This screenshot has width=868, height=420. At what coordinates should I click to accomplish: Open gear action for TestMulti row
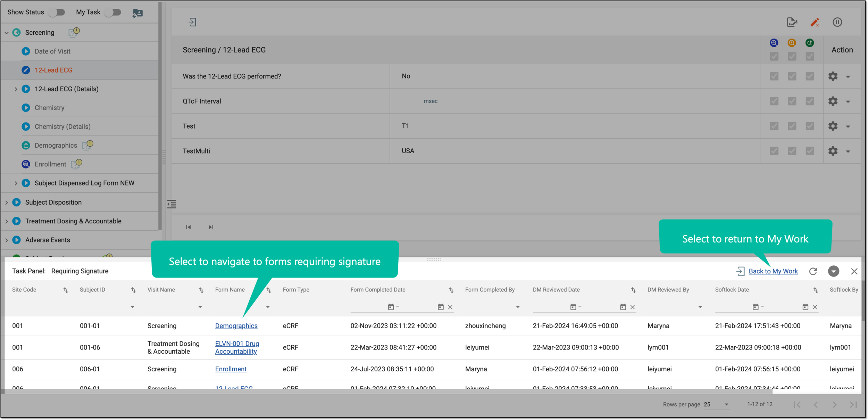(833, 151)
